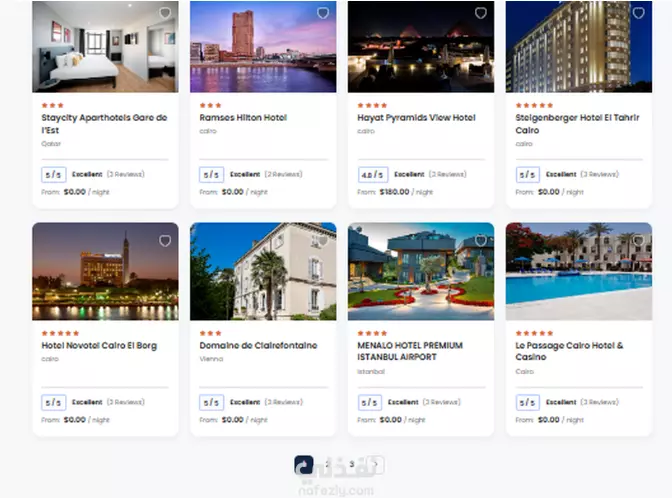The width and height of the screenshot is (672, 498).
Task: Open Le Passage Cairo pool photo
Action: click(579, 271)
